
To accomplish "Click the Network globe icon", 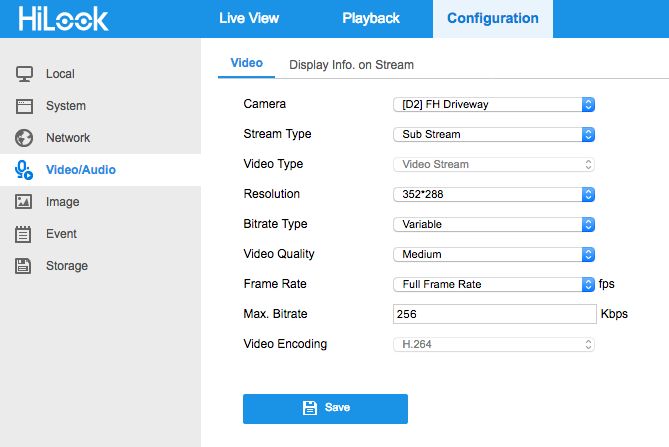I will click(x=25, y=138).
